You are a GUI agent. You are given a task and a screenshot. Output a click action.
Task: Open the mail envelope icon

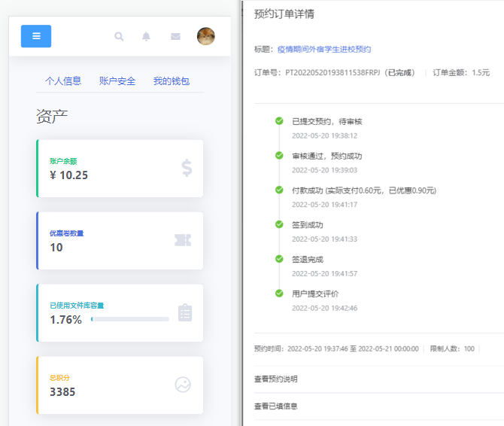tap(175, 36)
